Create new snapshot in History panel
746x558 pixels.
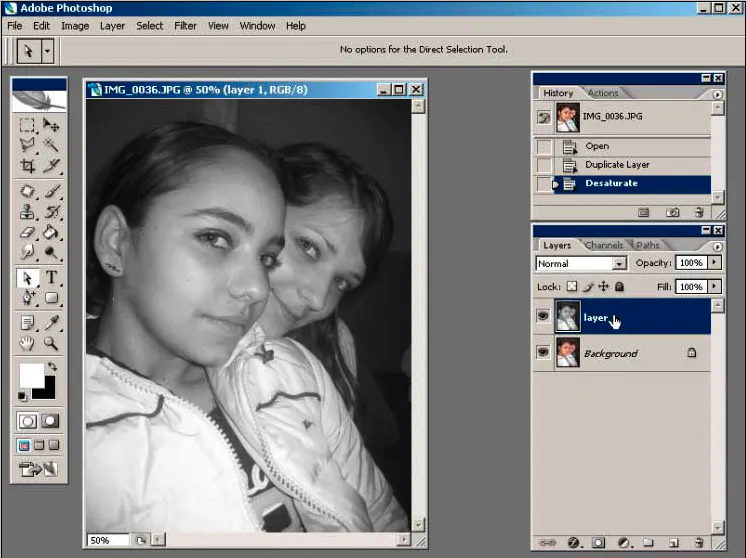(672, 213)
